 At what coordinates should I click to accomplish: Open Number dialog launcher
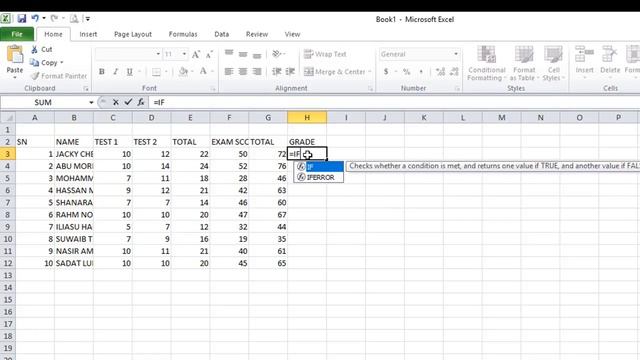(x=457, y=89)
